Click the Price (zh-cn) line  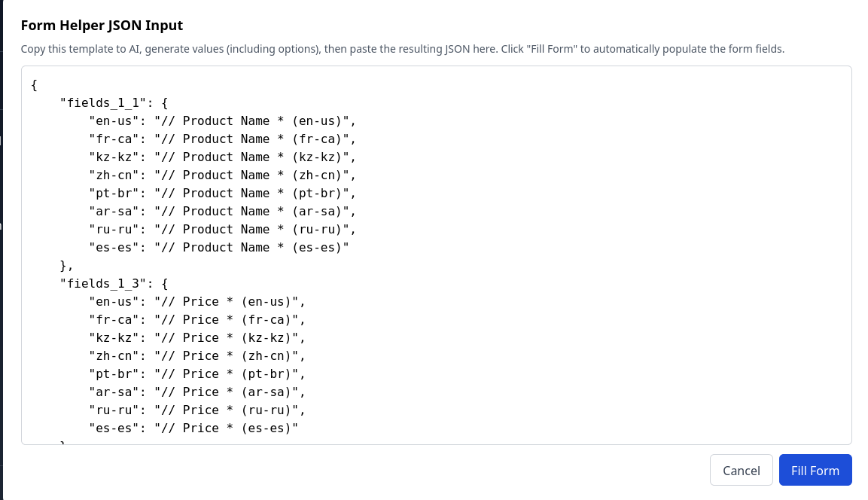pyautogui.click(x=197, y=356)
